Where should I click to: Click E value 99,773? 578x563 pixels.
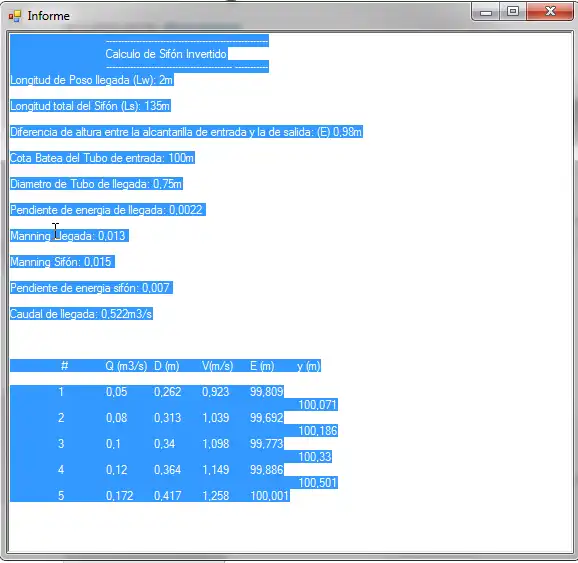pyautogui.click(x=267, y=444)
